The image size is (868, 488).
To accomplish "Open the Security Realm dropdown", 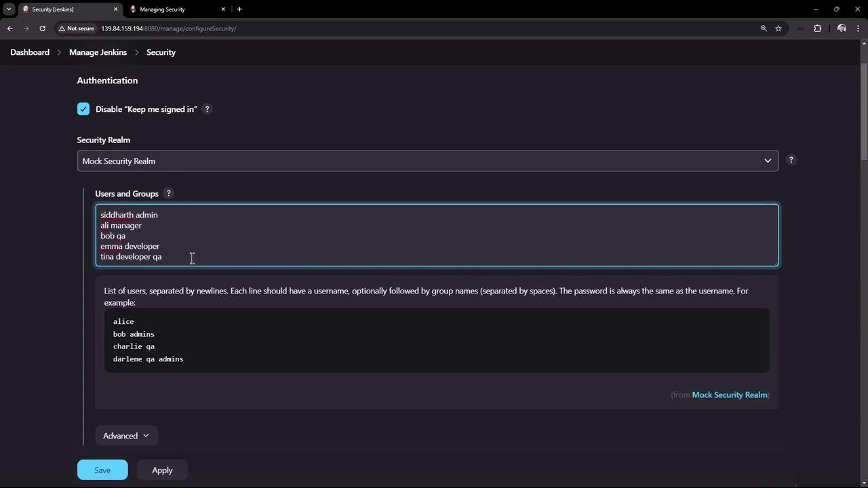I will coord(427,161).
